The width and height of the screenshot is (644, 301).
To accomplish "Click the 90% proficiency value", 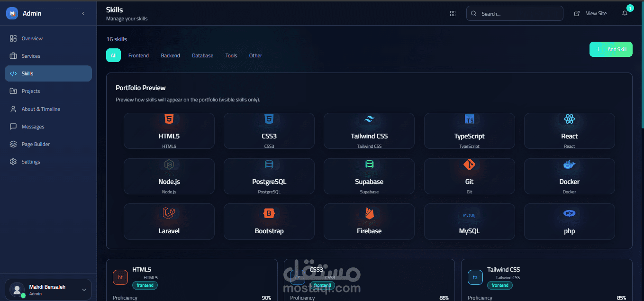I will 266,298.
